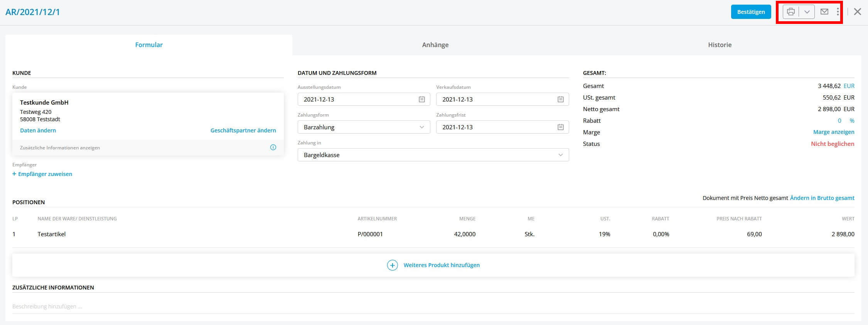
Task: Switch to the Anhänge tab
Action: pos(435,45)
